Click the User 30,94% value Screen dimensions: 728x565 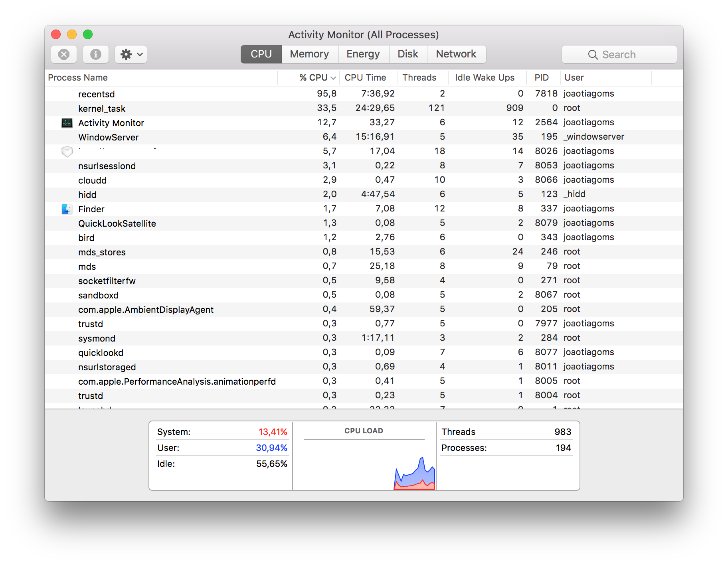pyautogui.click(x=271, y=448)
